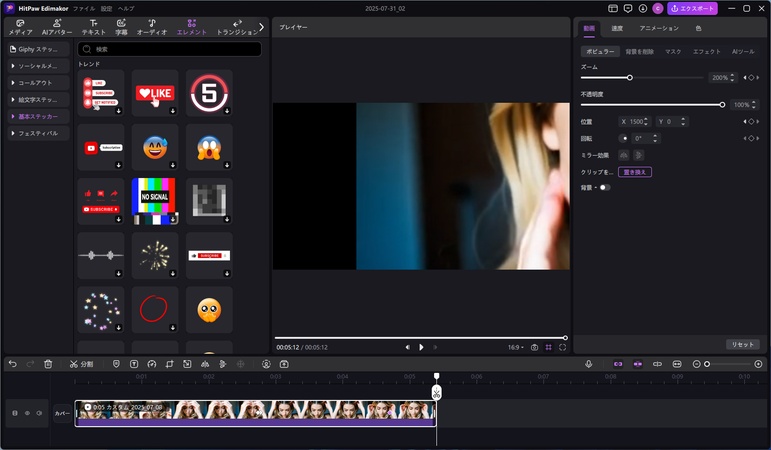Expand the Giphy ステッカー category
771x450 pixels.
tap(38, 49)
